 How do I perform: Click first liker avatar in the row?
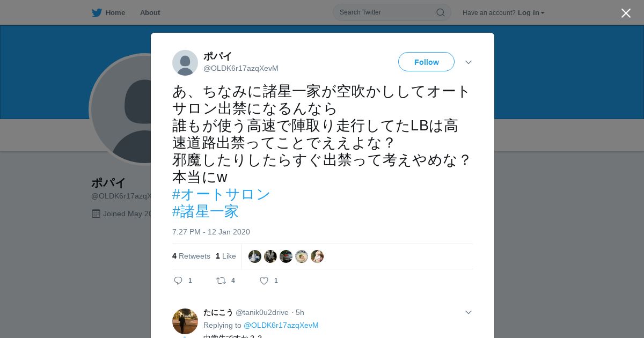pyautogui.click(x=255, y=256)
